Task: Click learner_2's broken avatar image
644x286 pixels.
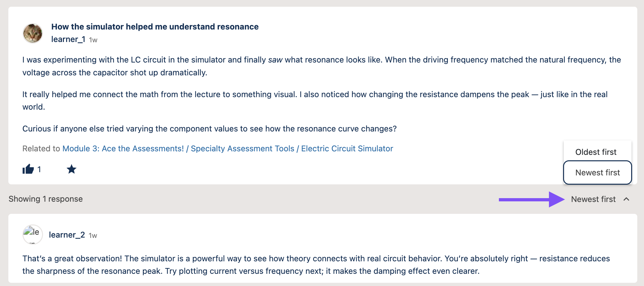Action: [x=33, y=234]
